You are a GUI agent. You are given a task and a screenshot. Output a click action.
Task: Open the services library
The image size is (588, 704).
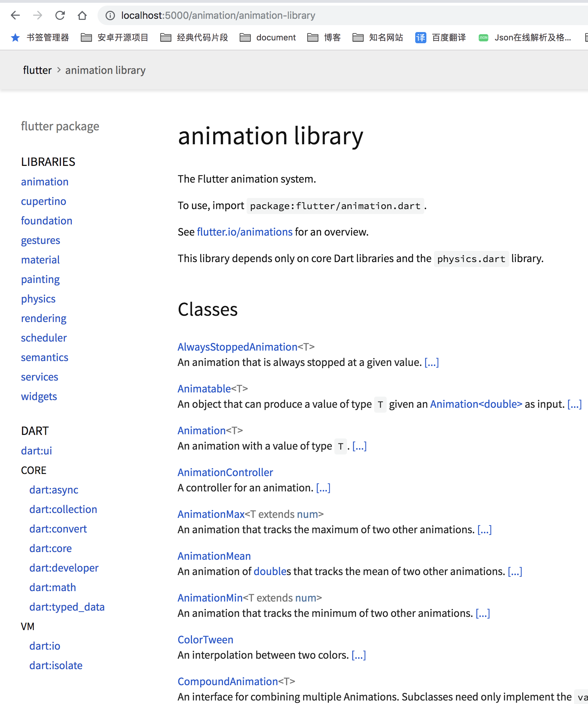click(x=39, y=377)
